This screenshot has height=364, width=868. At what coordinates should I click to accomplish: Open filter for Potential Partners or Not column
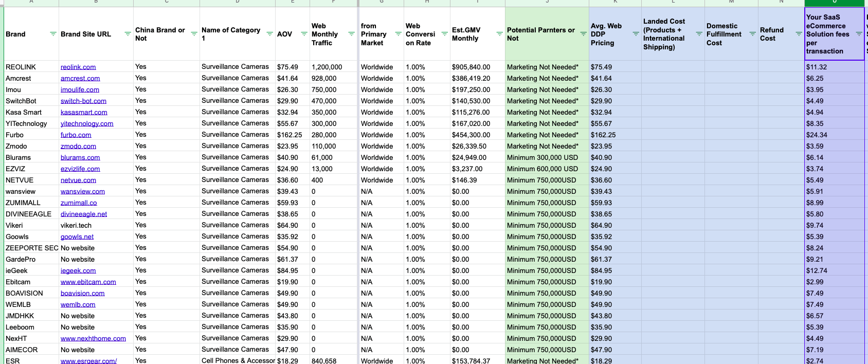[x=583, y=34]
